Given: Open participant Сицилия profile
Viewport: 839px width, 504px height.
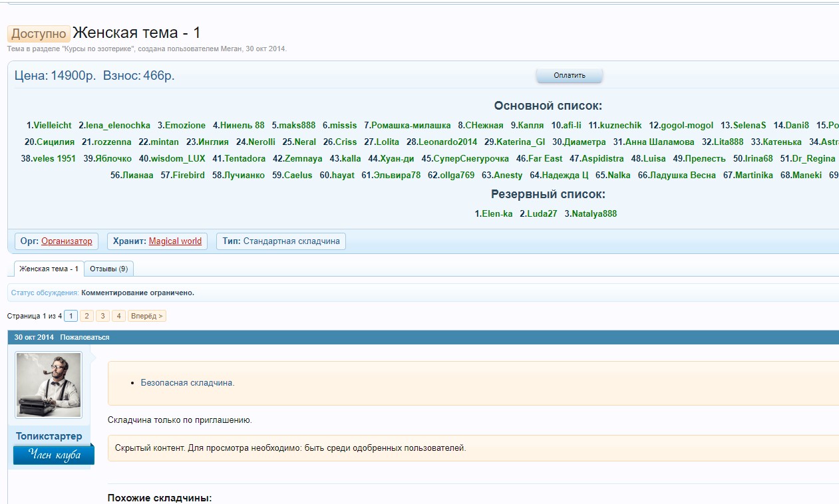Looking at the screenshot, I should point(56,142).
